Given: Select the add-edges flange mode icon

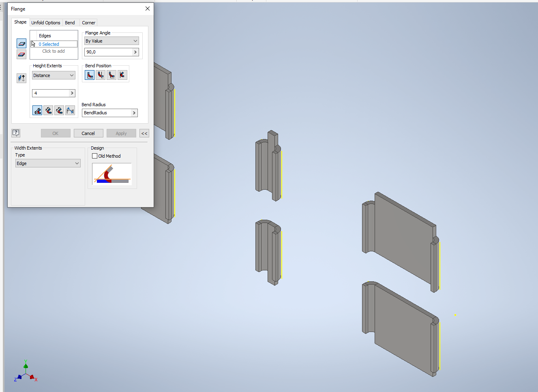Looking at the screenshot, I should [x=21, y=43].
